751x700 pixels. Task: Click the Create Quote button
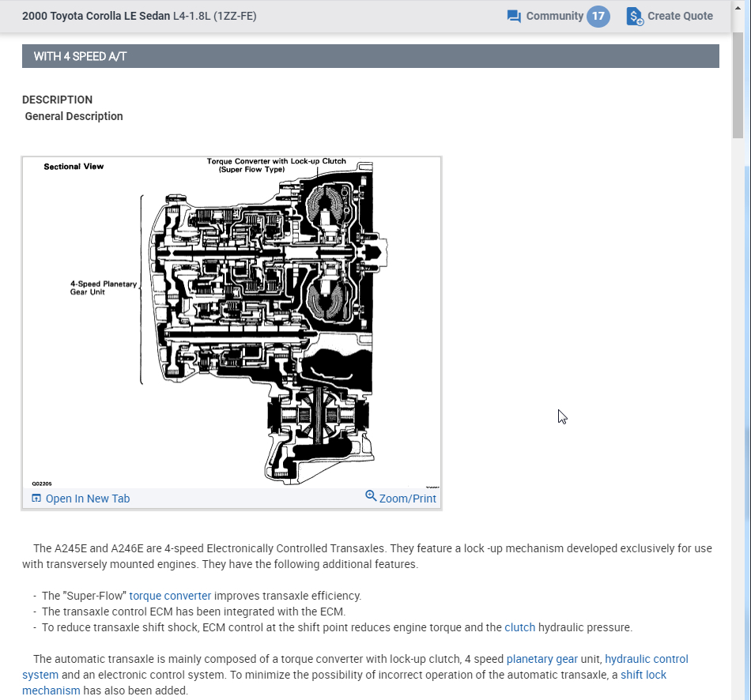[670, 17]
